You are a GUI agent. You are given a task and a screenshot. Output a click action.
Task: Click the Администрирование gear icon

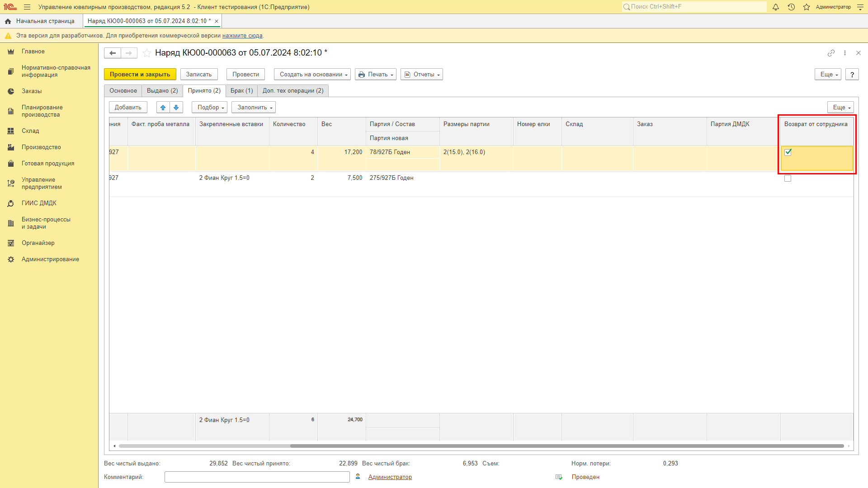tap(11, 259)
